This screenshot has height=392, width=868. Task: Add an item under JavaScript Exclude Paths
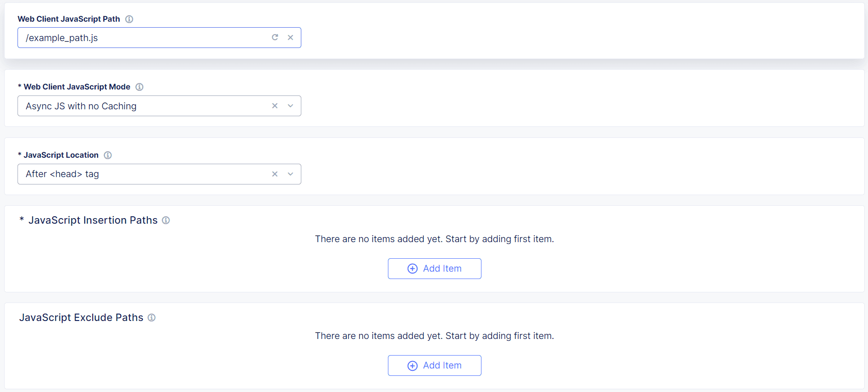pyautogui.click(x=434, y=365)
